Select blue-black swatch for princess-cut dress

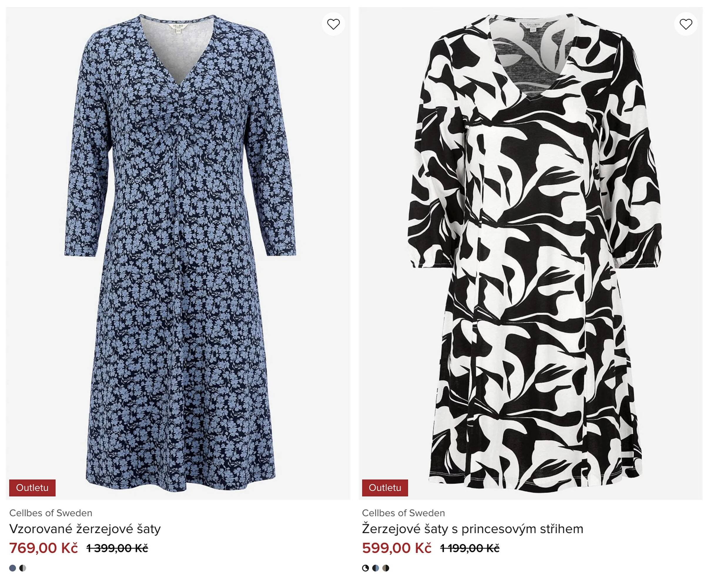376,568
